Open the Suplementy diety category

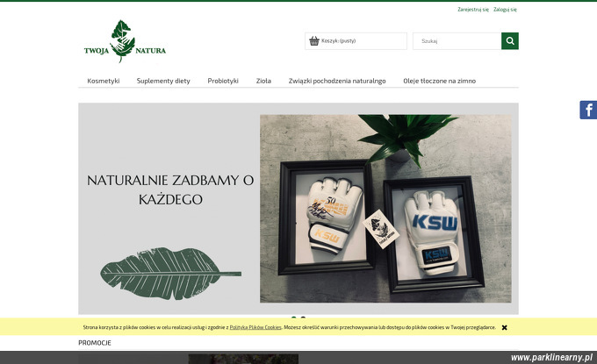pyautogui.click(x=163, y=81)
